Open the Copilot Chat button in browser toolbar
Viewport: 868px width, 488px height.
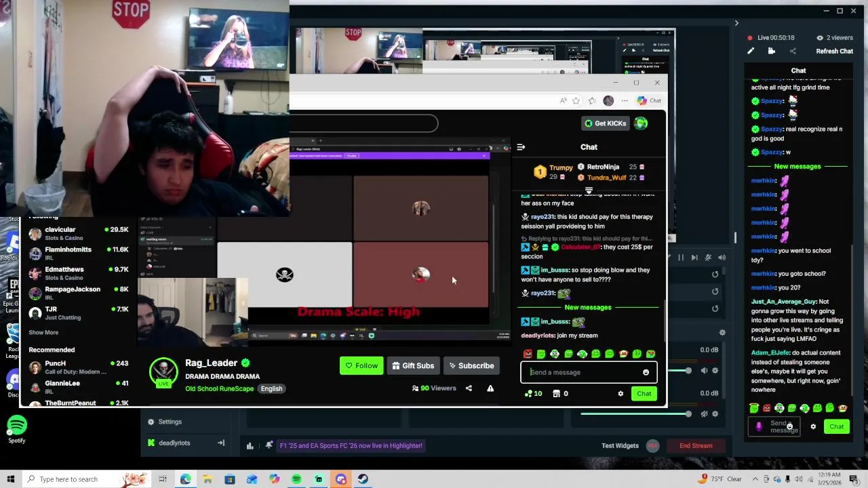click(649, 101)
